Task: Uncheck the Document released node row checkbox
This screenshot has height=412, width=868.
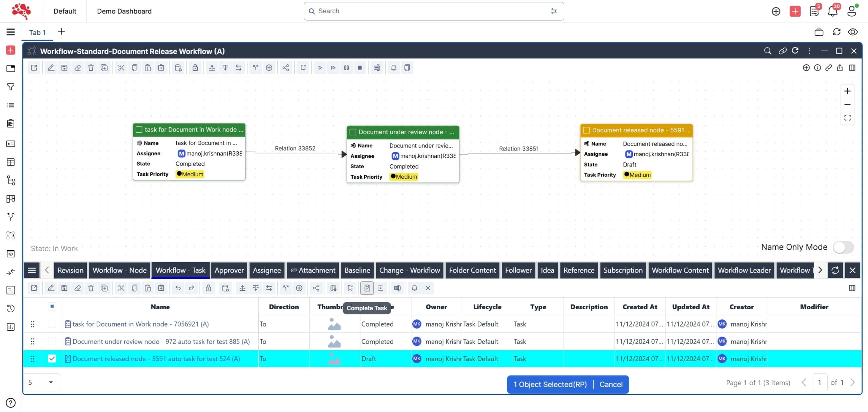Action: tap(52, 358)
